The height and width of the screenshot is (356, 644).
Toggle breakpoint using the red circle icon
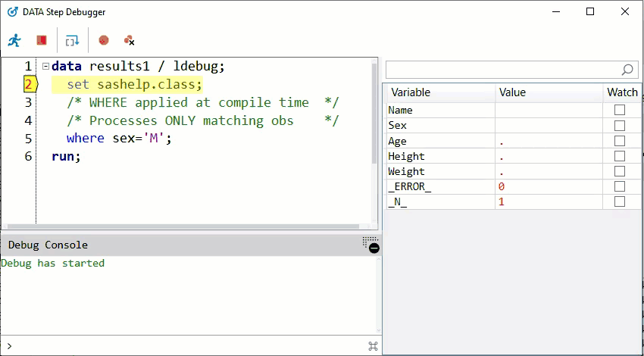click(x=104, y=40)
